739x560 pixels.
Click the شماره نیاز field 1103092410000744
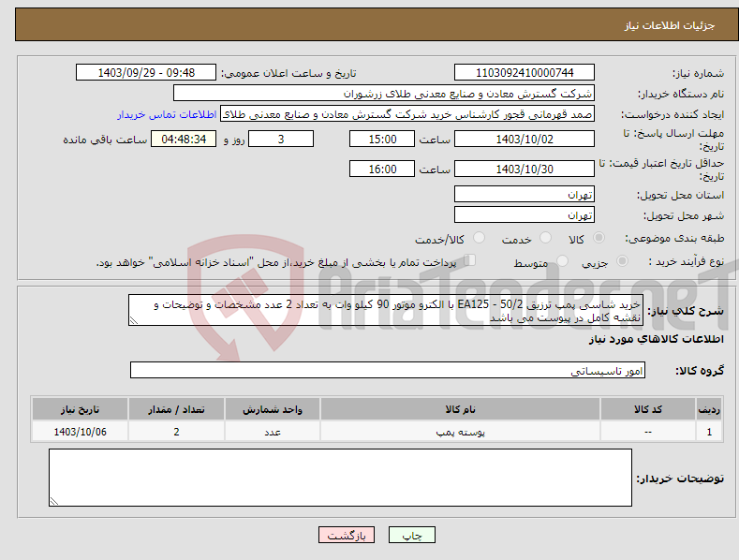point(525,73)
